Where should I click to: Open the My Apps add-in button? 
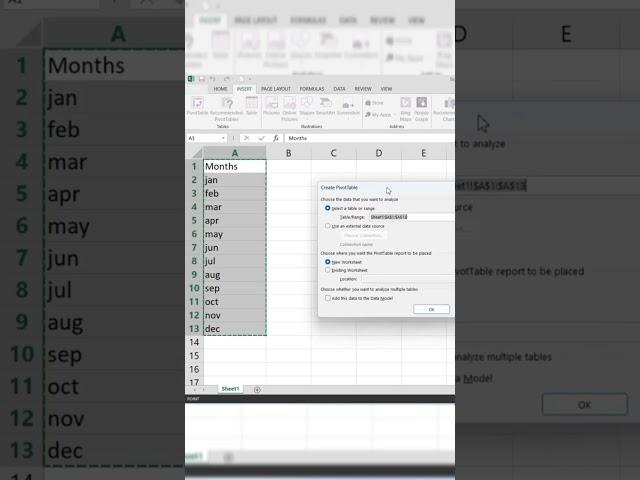point(378,115)
